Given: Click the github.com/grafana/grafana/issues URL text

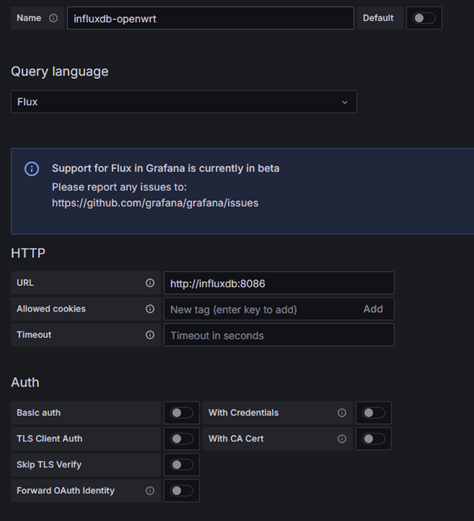Looking at the screenshot, I should (x=155, y=203).
